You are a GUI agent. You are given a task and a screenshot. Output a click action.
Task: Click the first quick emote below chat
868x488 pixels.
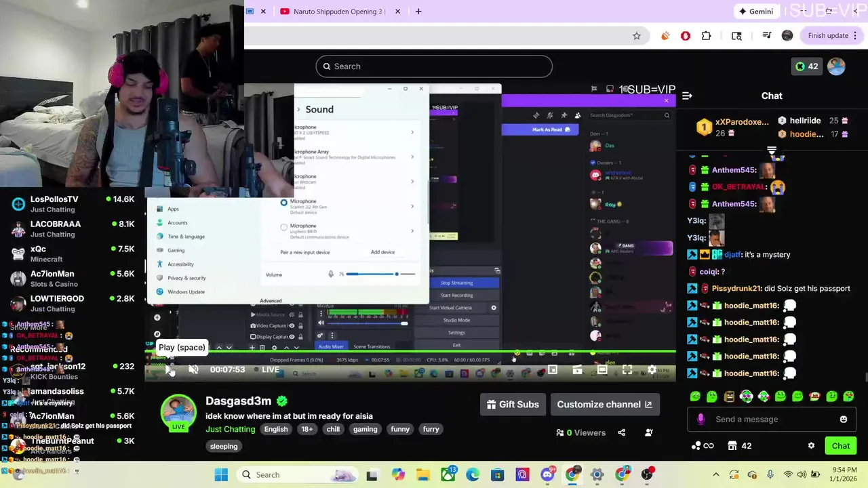[695, 396]
